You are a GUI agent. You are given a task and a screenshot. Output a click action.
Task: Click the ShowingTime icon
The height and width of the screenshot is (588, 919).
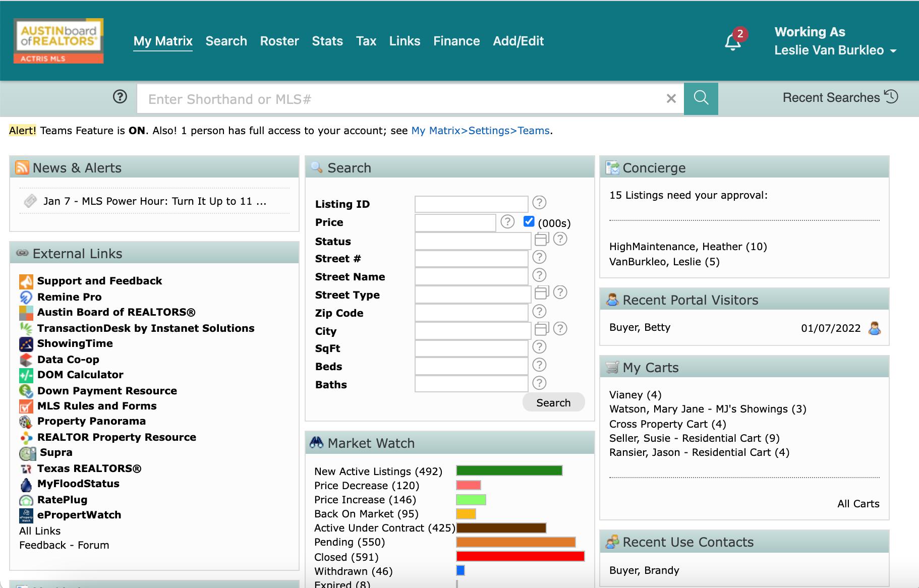26,344
